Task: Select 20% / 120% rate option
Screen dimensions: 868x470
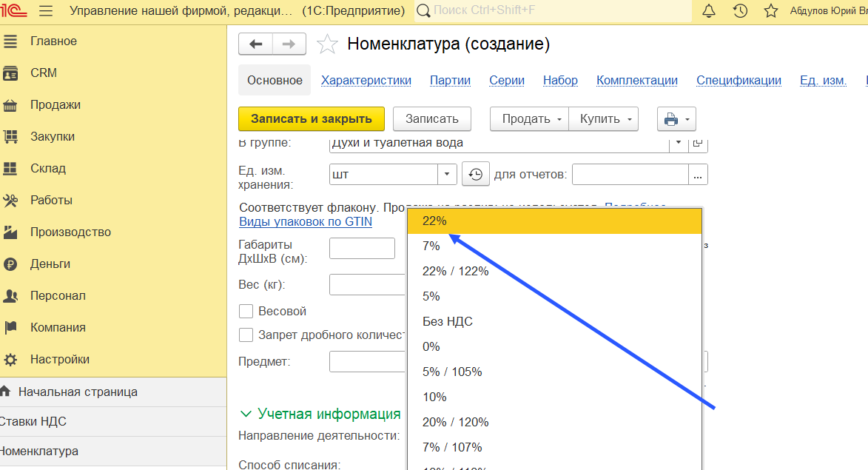Action: [x=555, y=423]
